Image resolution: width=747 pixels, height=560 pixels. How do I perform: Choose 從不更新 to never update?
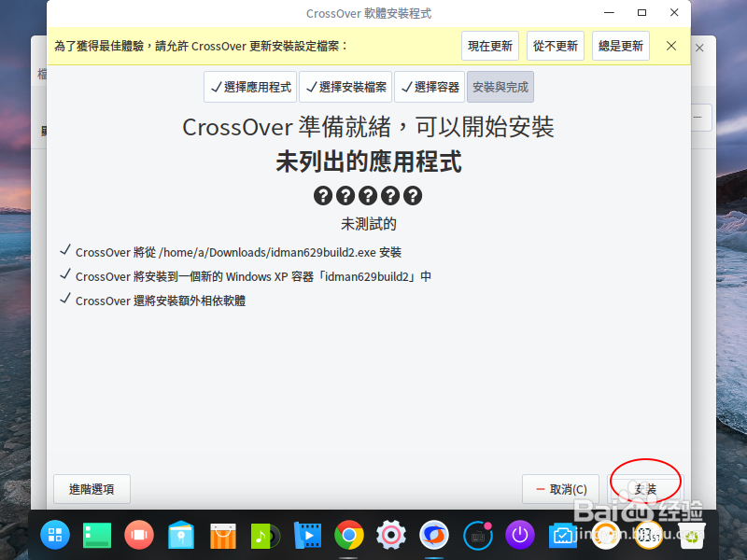click(x=555, y=46)
